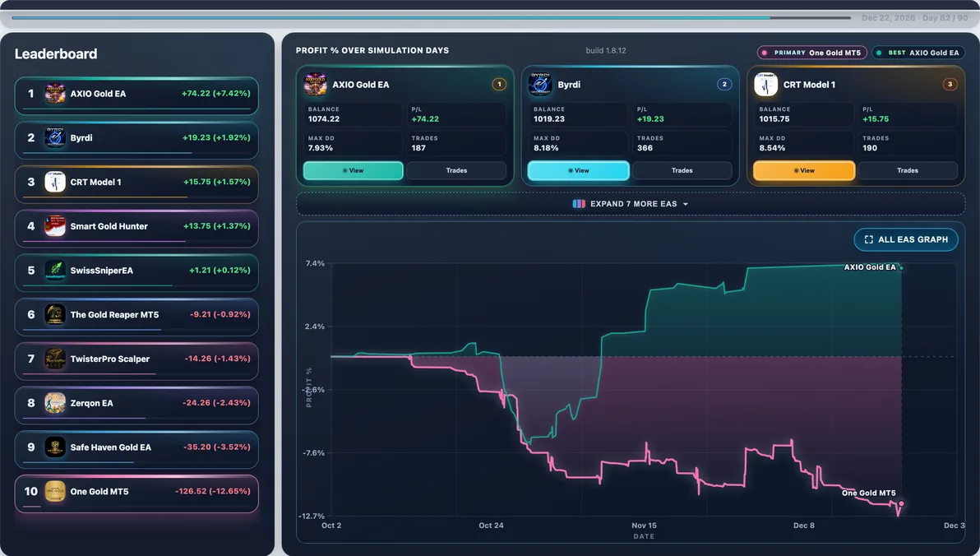
Task: Select CRT Model 1 leaderboard row
Action: [136, 184]
